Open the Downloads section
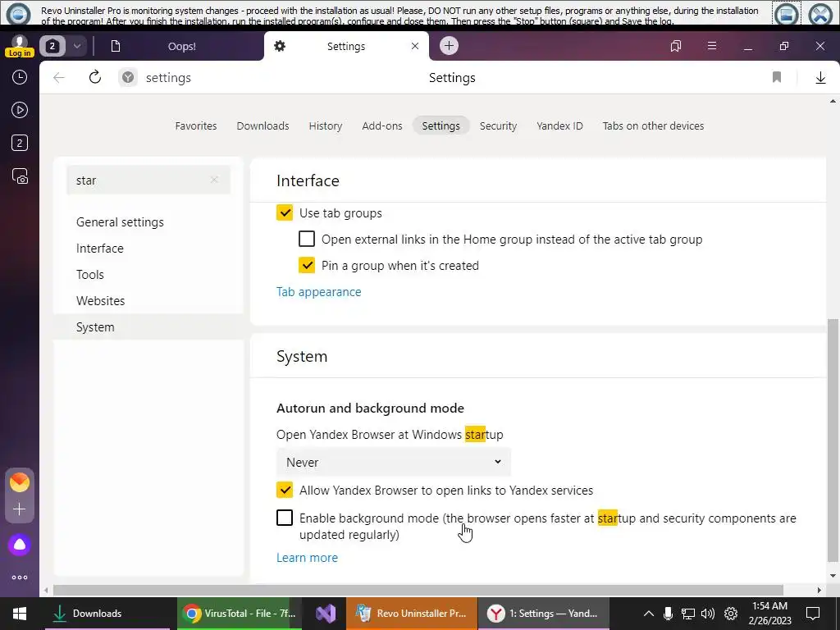 pos(263,126)
